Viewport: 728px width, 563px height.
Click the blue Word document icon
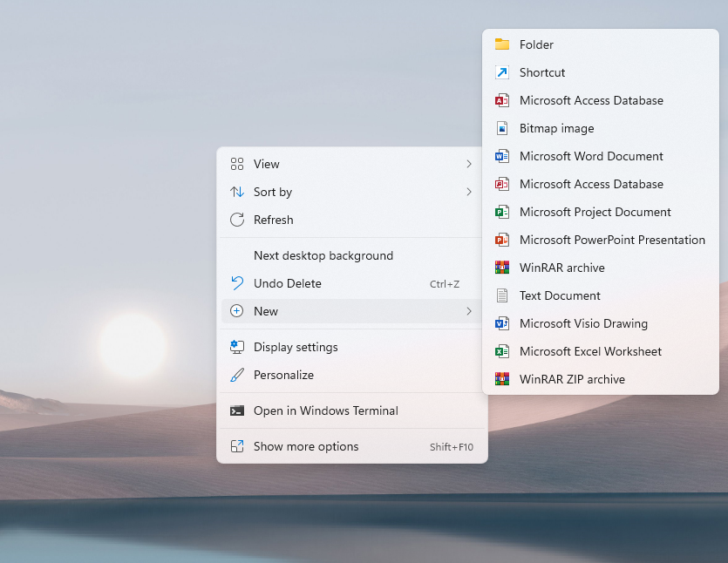tap(502, 156)
